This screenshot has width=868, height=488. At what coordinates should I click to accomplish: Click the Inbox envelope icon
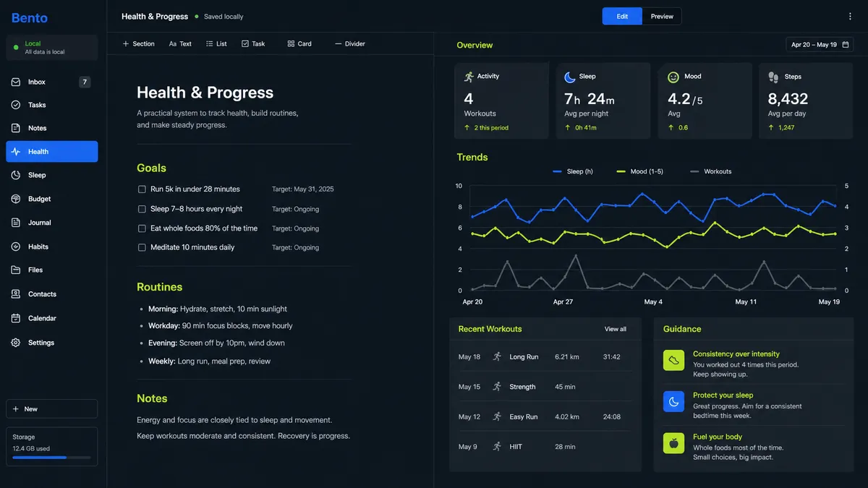[16, 82]
